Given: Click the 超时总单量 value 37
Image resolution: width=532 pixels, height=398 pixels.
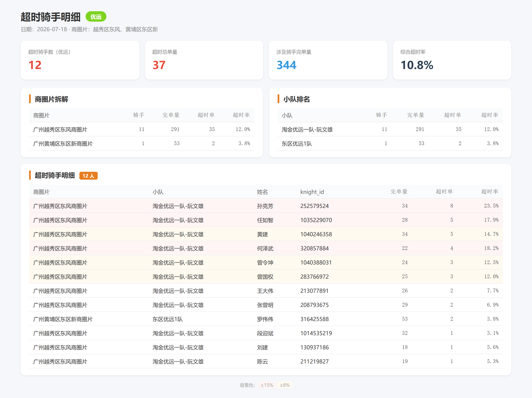Looking at the screenshot, I should 159,65.
